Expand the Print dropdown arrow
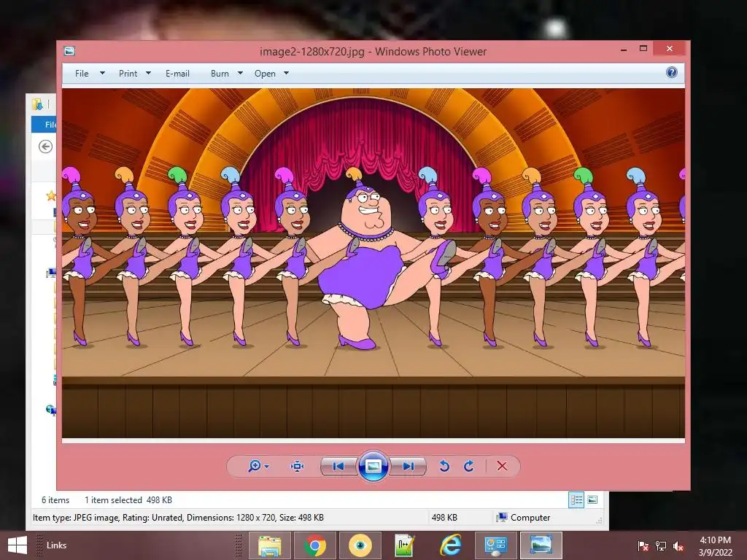The height and width of the screenshot is (560, 747). pyautogui.click(x=148, y=74)
